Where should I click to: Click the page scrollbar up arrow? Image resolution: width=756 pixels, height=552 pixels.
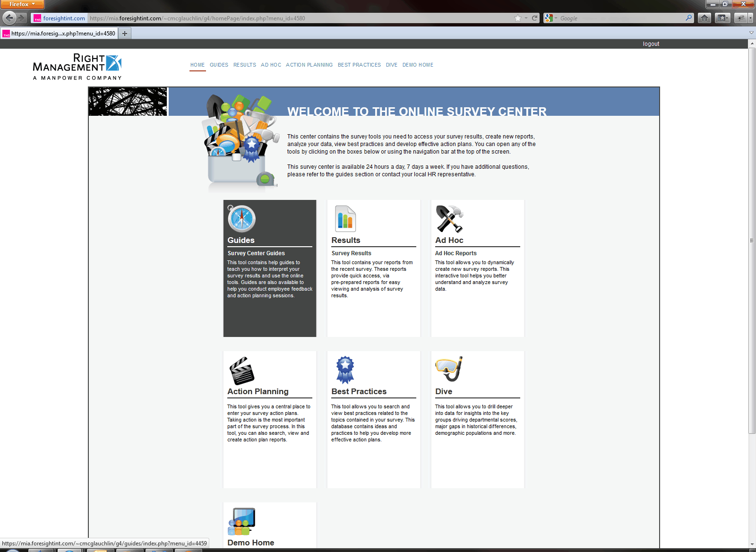tap(752, 43)
